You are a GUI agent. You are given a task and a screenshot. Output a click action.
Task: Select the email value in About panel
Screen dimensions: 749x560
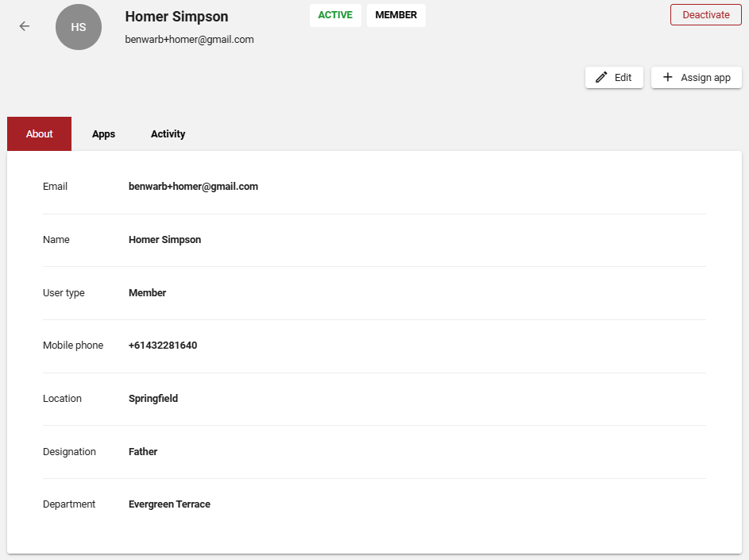pyautogui.click(x=194, y=187)
